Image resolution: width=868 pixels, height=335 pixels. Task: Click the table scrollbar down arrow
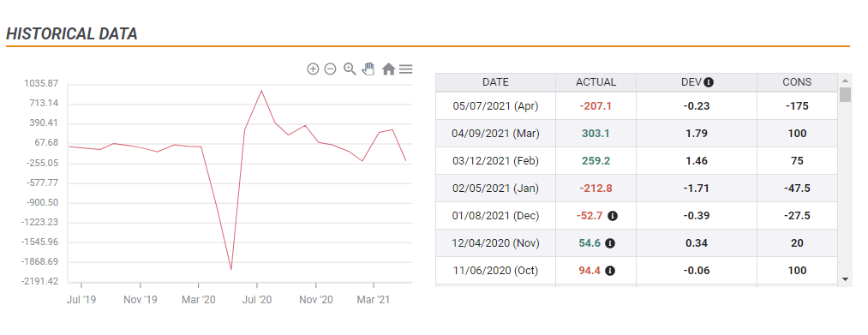point(845,279)
